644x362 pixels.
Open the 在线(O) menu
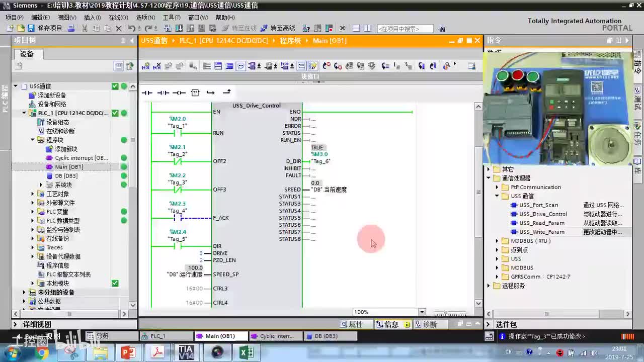tap(118, 18)
